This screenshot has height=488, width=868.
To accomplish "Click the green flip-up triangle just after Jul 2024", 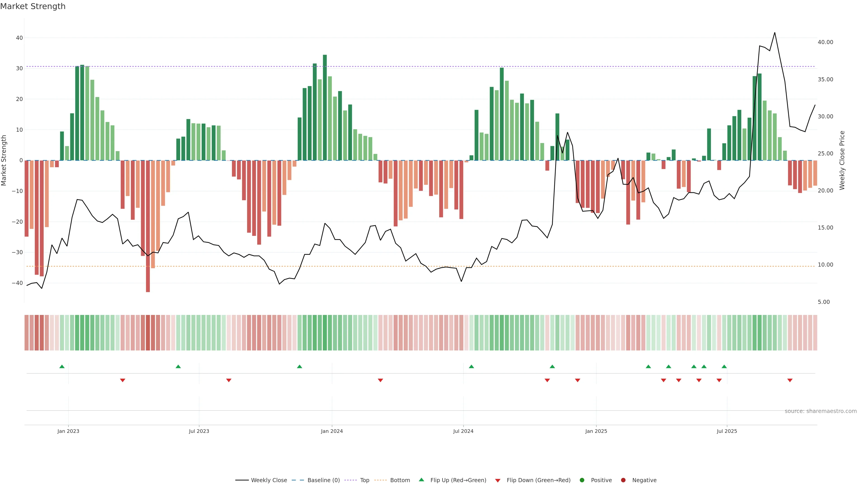I will coord(471,366).
